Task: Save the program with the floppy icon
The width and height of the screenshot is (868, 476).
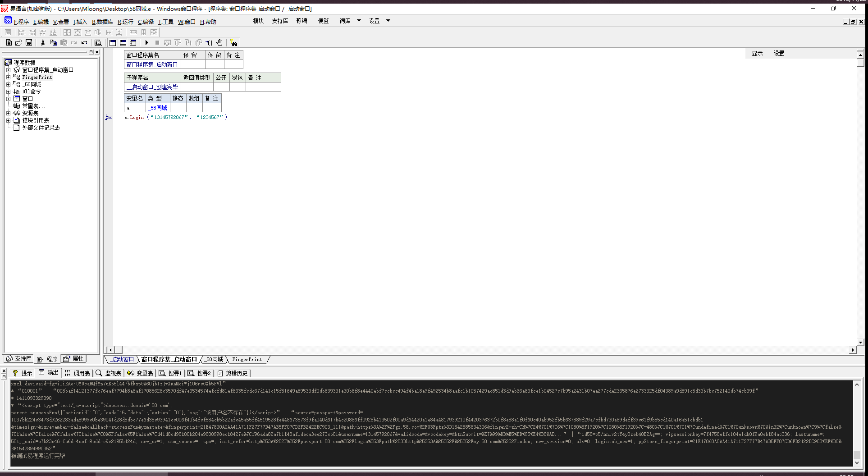Action: (x=29, y=42)
